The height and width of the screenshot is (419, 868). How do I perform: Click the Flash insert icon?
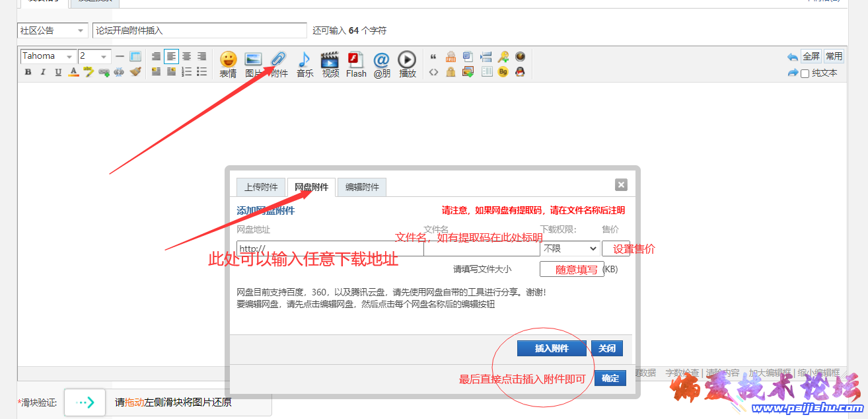coord(356,61)
